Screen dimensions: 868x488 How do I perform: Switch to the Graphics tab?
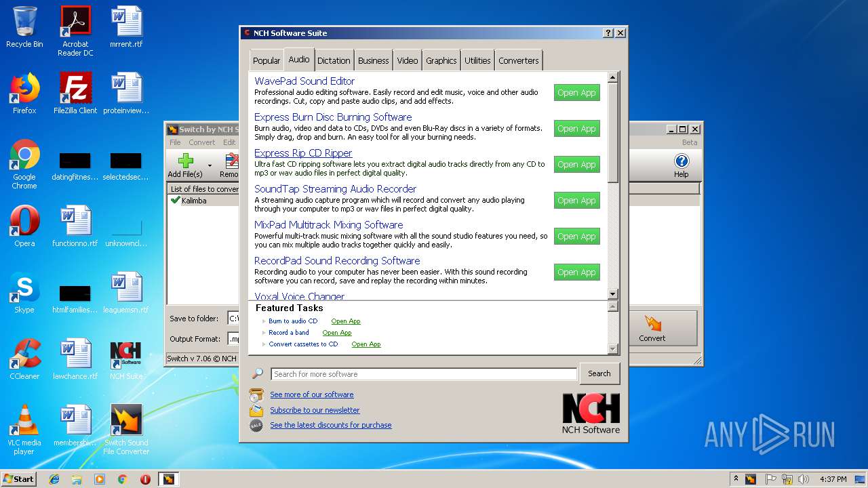click(x=441, y=60)
